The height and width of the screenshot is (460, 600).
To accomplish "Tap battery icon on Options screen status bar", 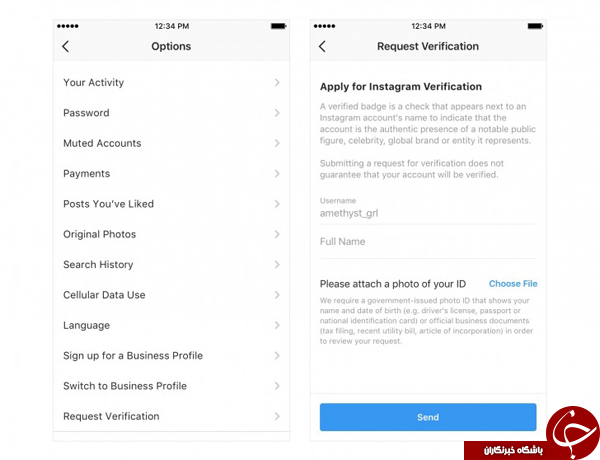I will point(278,26).
